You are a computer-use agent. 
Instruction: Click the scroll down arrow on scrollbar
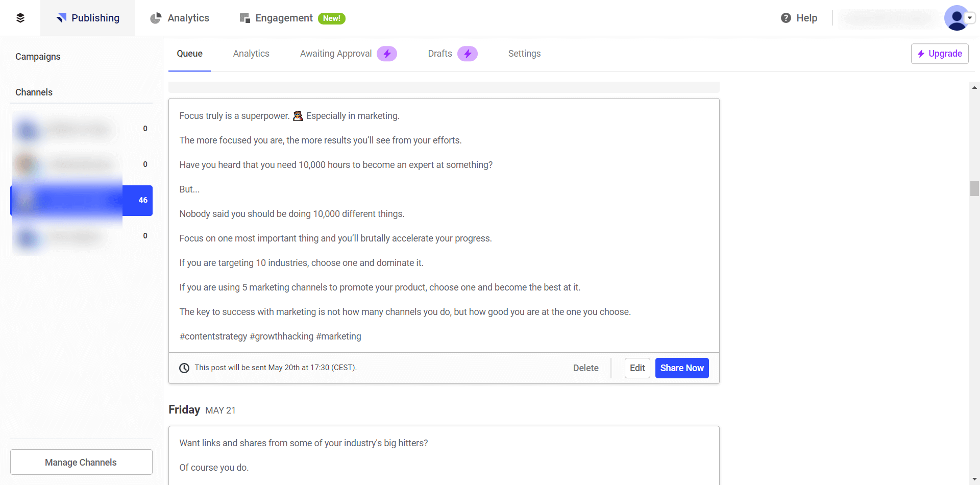pos(974,479)
